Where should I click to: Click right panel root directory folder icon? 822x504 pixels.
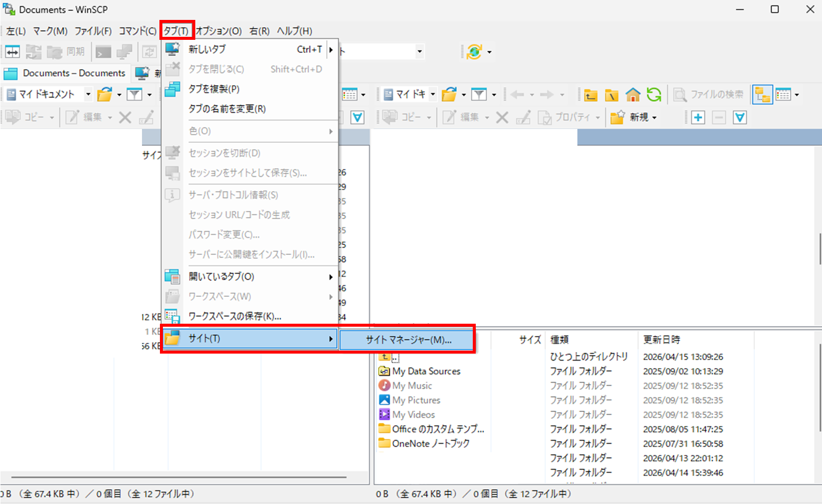pyautogui.click(x=612, y=95)
